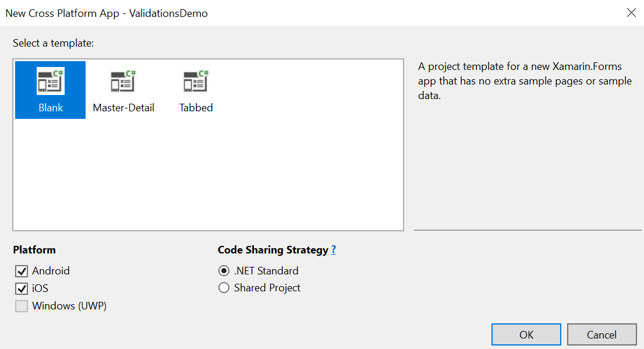Click the "Windows (UWP)" label text
The width and height of the screenshot is (644, 349).
pyautogui.click(x=69, y=306)
